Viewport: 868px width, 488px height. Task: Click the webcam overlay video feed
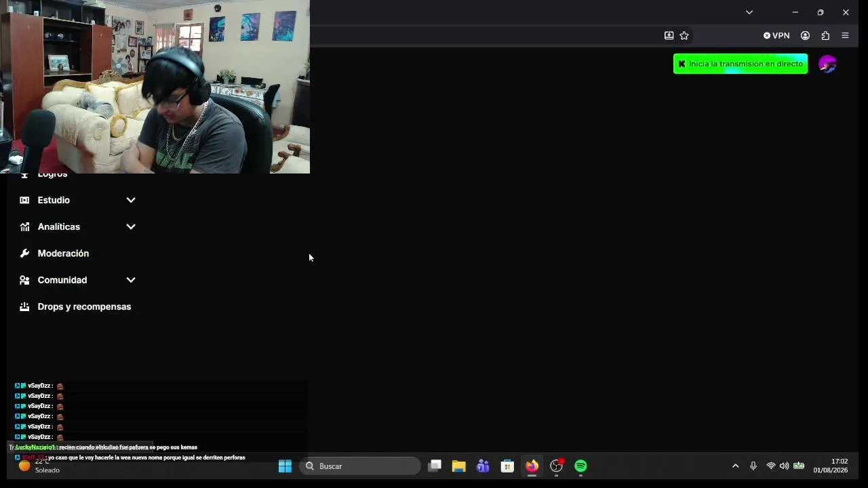coord(155,87)
